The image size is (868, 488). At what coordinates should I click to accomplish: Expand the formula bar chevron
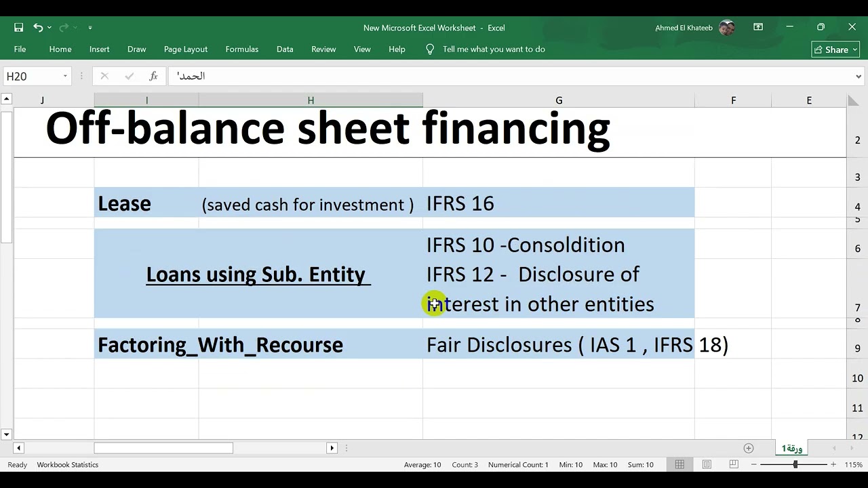(859, 76)
